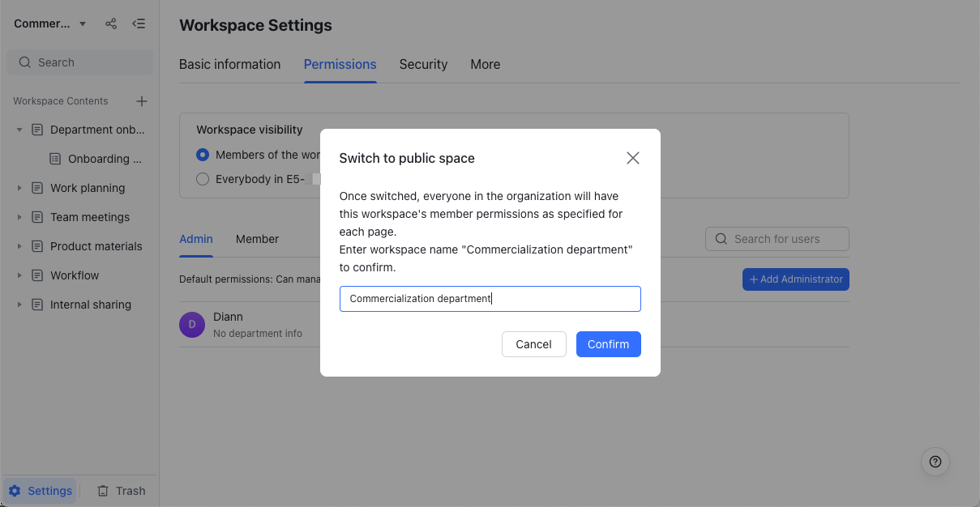The height and width of the screenshot is (507, 980).
Task: Click the Onboarding sub-page document icon
Action: 55,159
